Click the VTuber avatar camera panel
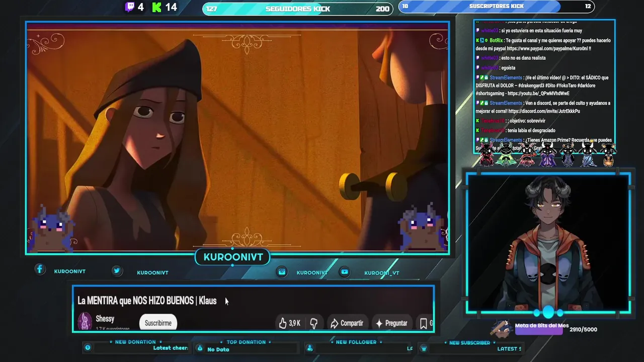Viewport: 644px width, 362px height. pyautogui.click(x=548, y=244)
